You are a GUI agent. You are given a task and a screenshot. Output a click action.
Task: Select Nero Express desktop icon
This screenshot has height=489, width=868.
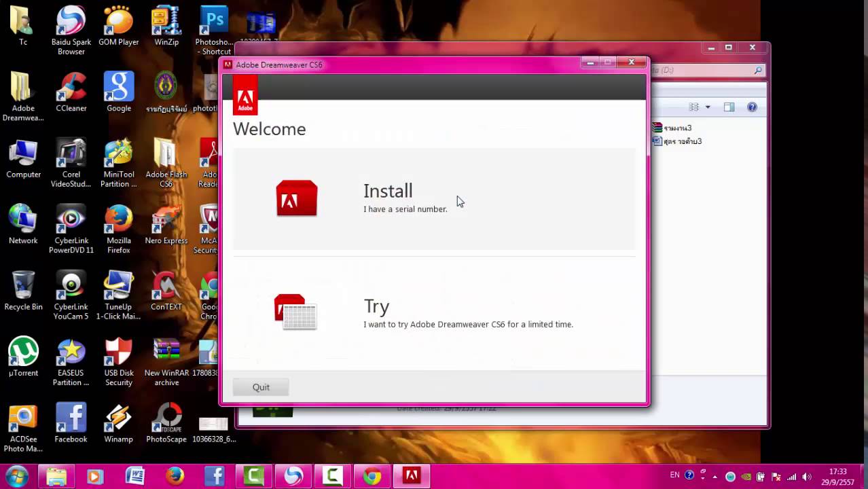pos(166,224)
